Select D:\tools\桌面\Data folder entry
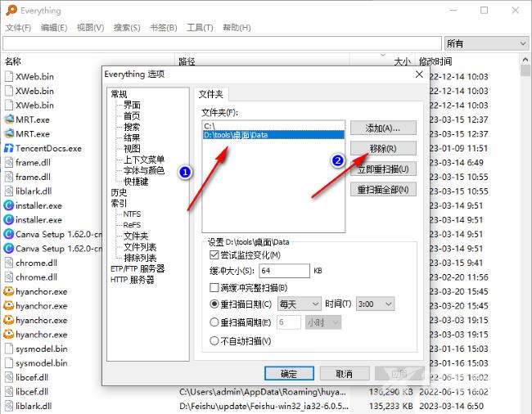This screenshot has width=532, height=414. pyautogui.click(x=273, y=135)
